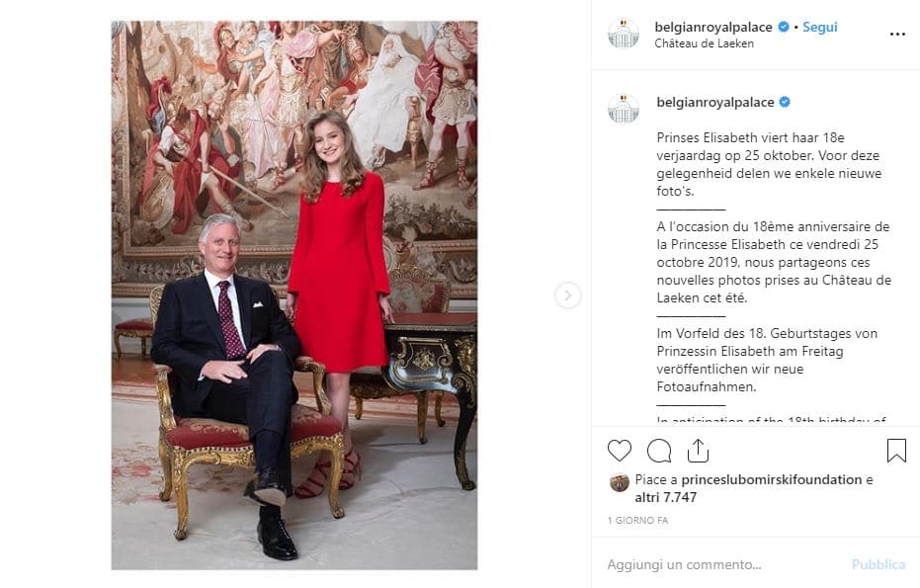Follow the account via Segui
Image resolution: width=920 pixels, height=588 pixels.
click(819, 27)
